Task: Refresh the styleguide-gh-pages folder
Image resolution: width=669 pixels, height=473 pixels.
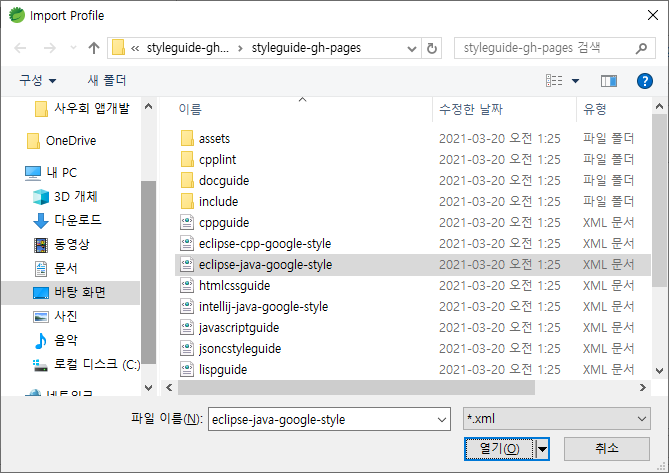Action: [432, 48]
